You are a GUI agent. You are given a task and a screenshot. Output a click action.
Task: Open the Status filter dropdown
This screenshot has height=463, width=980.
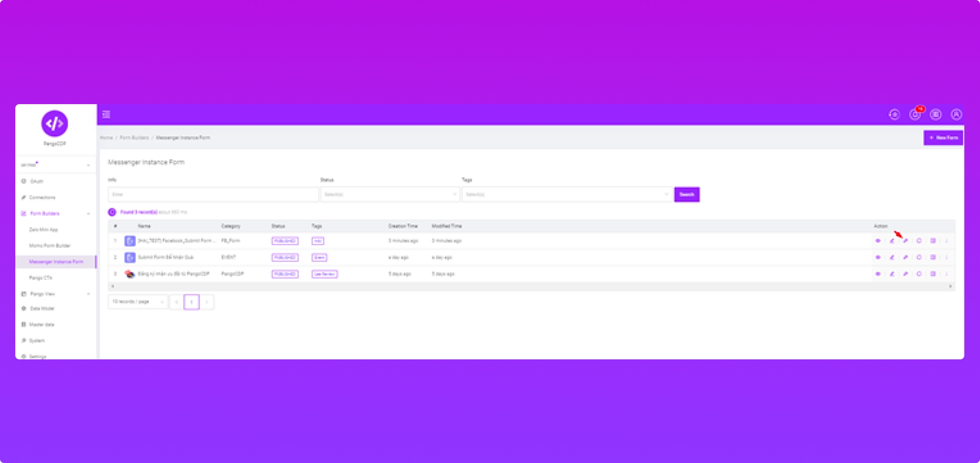390,194
